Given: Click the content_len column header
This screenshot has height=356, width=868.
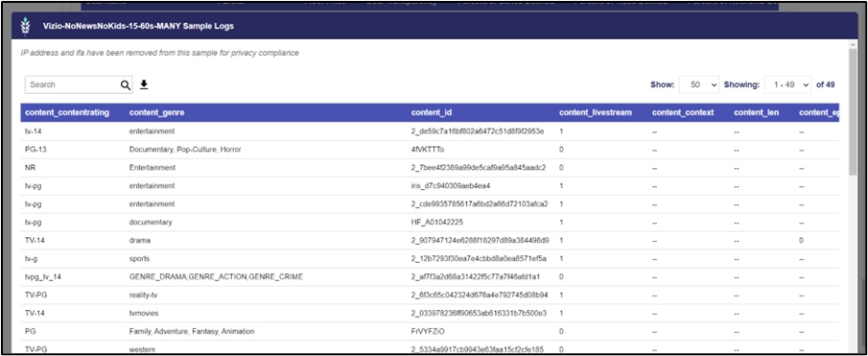Looking at the screenshot, I should click(756, 113).
